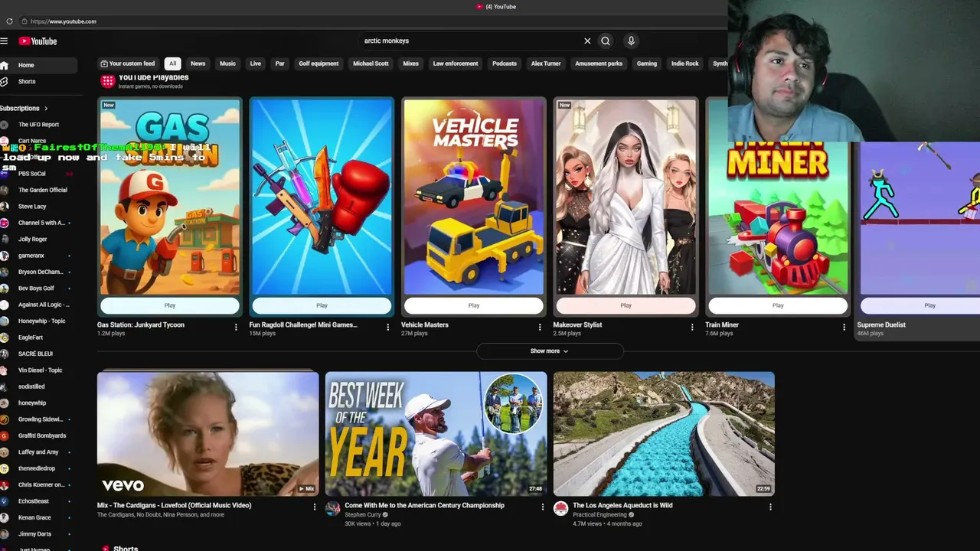Click the site info icon in the address bar
Screen dimensions: 980x551
(x=24, y=21)
